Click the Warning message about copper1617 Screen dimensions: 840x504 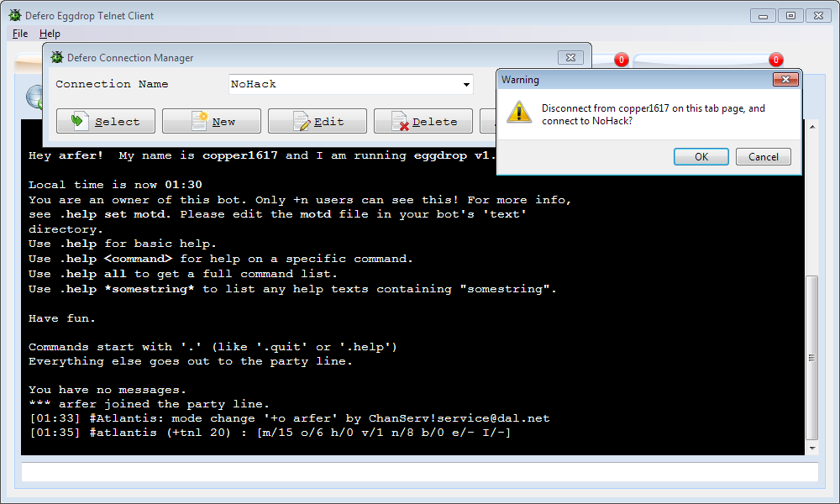[x=653, y=114]
